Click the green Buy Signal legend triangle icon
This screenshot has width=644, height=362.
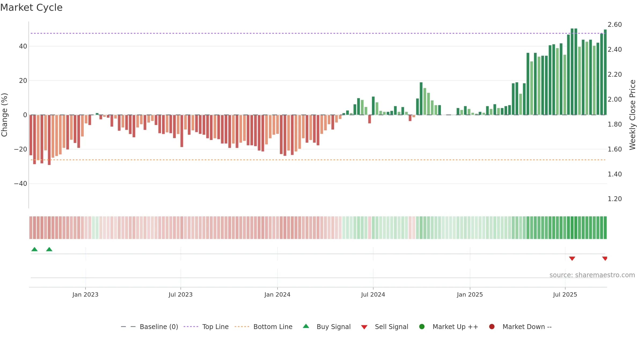[x=306, y=326]
